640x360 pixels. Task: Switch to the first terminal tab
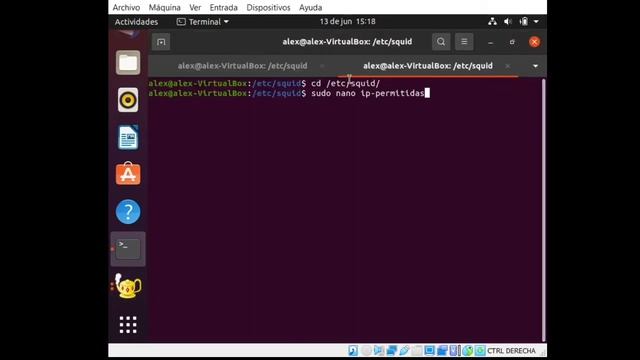tap(242, 66)
